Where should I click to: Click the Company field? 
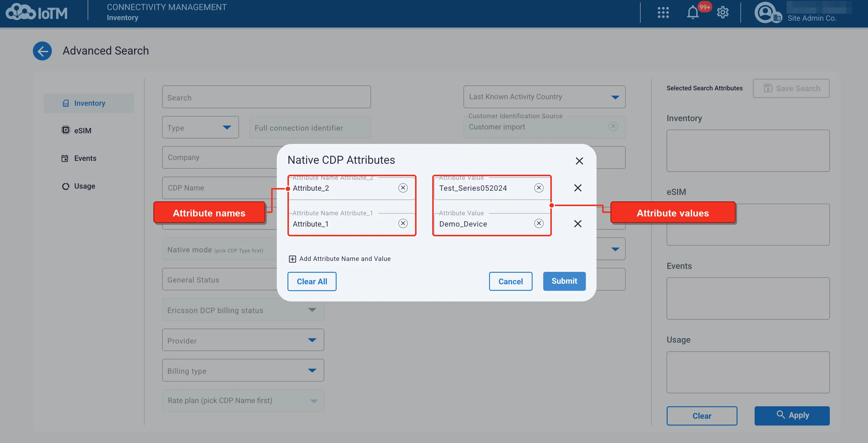220,158
